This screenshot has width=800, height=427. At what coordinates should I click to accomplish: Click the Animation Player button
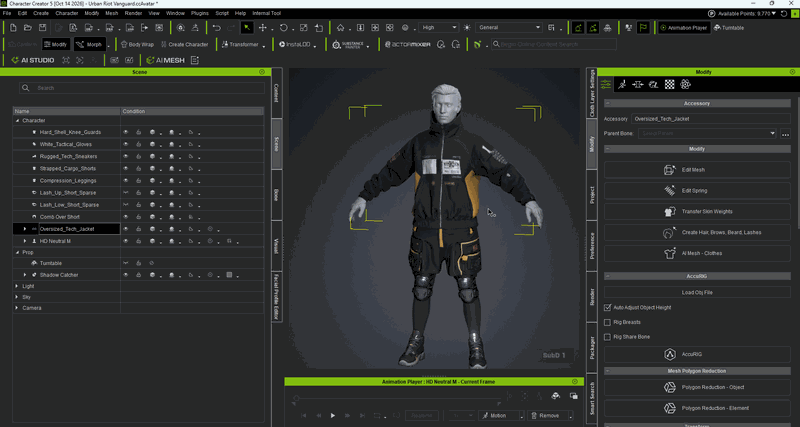tap(684, 28)
